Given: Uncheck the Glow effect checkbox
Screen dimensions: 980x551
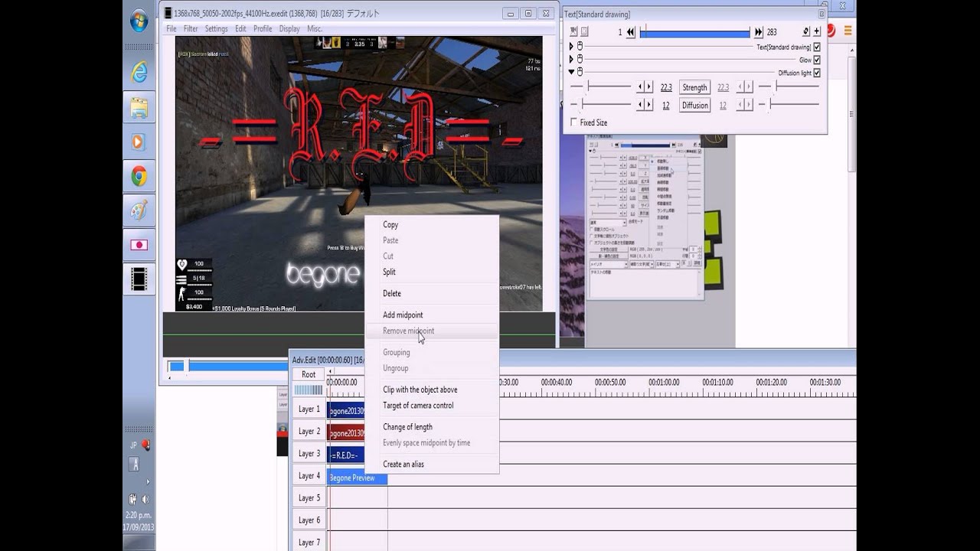Looking at the screenshot, I should point(817,60).
